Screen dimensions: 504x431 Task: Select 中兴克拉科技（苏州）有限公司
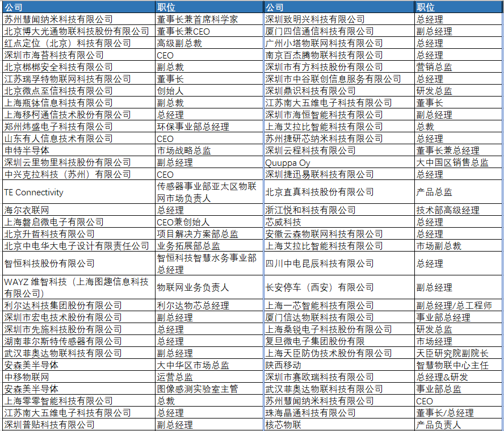pyautogui.click(x=78, y=174)
